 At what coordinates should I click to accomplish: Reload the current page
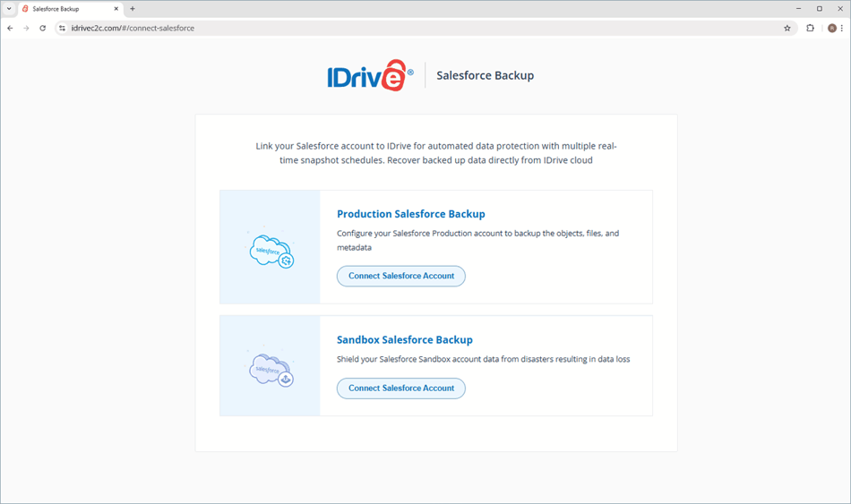pyautogui.click(x=42, y=28)
